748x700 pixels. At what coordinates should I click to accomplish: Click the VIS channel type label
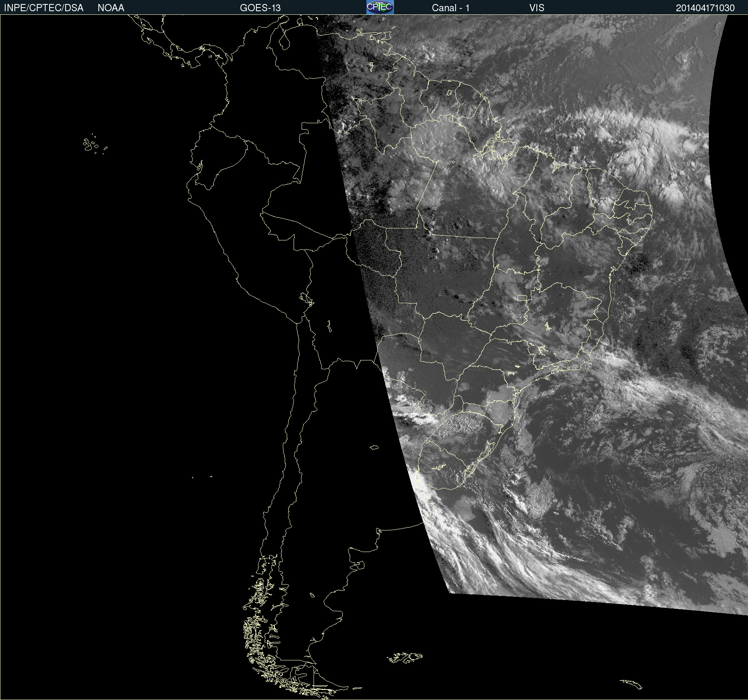click(537, 8)
